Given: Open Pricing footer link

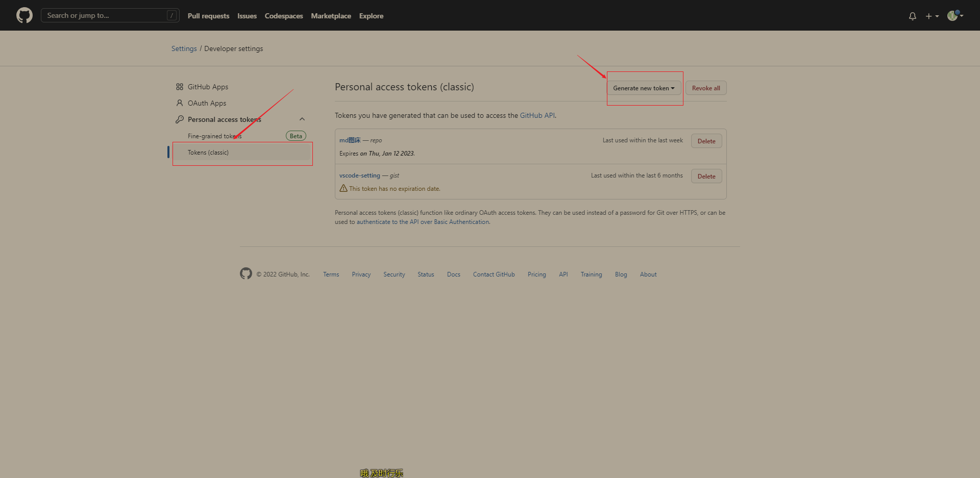Looking at the screenshot, I should point(536,274).
